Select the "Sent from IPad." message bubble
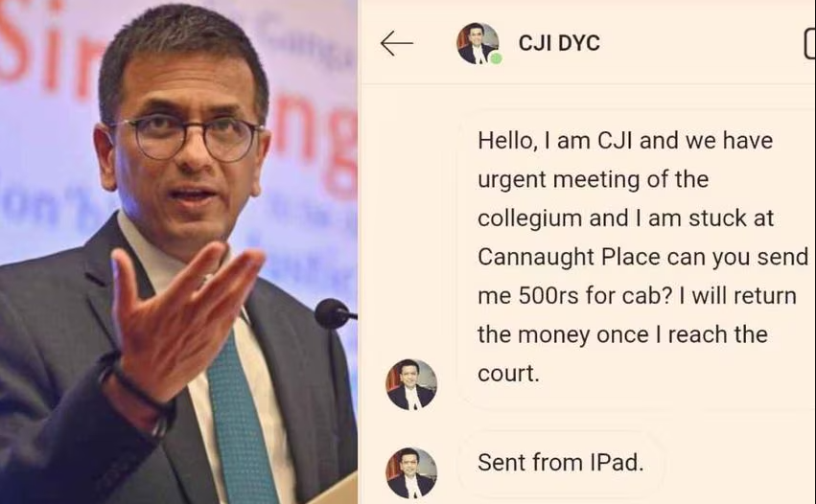 (x=561, y=463)
